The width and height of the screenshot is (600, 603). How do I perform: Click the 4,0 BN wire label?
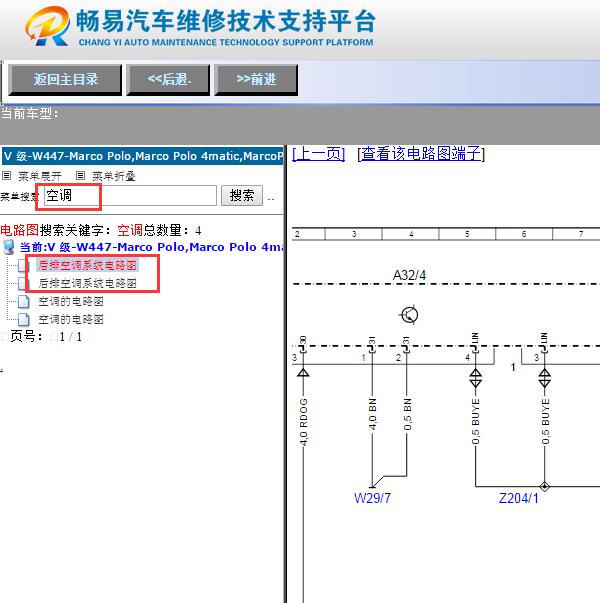[372, 414]
